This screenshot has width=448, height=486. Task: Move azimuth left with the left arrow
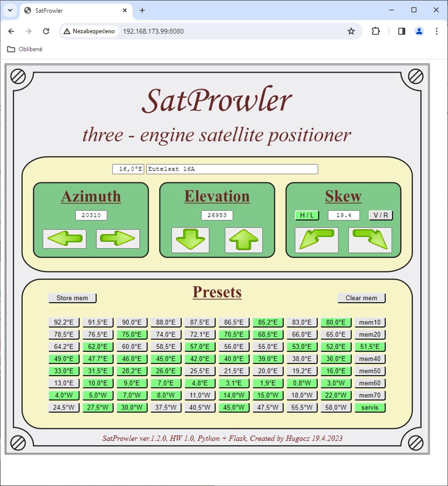click(x=64, y=239)
